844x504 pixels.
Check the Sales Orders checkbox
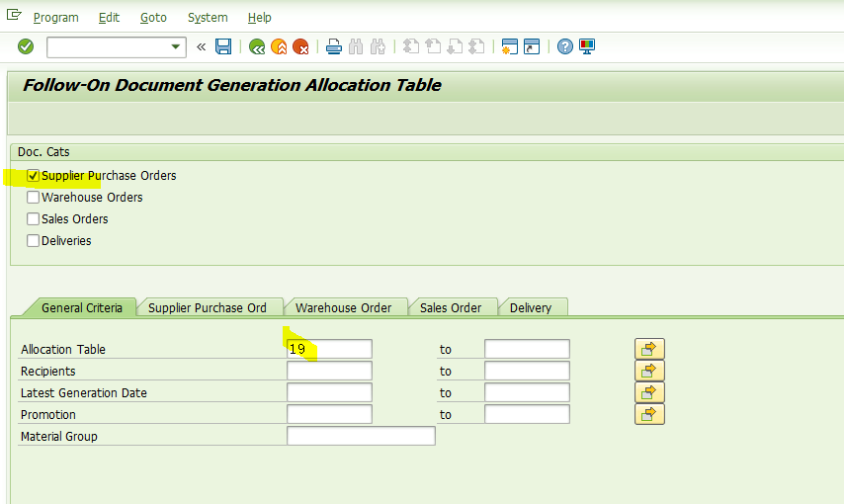(x=33, y=219)
